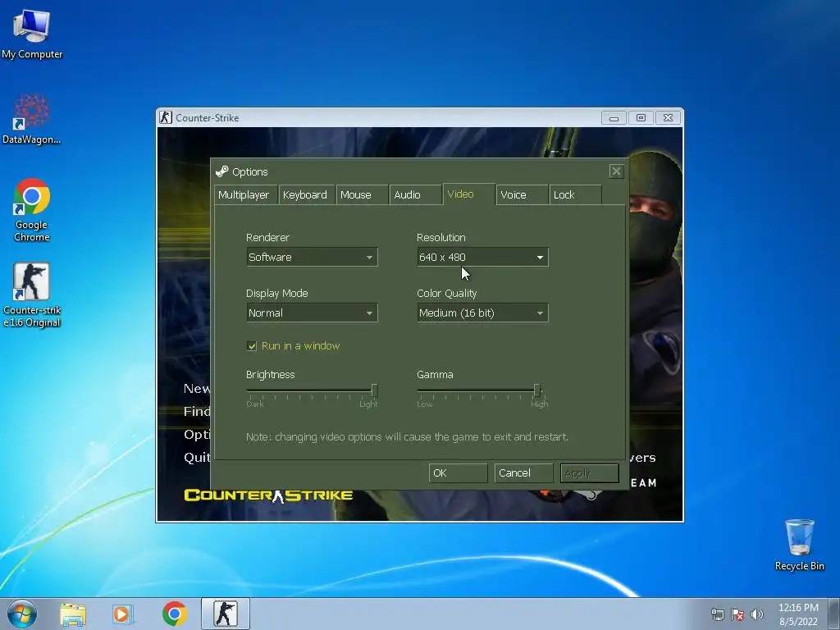The width and height of the screenshot is (840, 630).
Task: Open the DataWagon desktop shortcut
Action: pyautogui.click(x=32, y=119)
